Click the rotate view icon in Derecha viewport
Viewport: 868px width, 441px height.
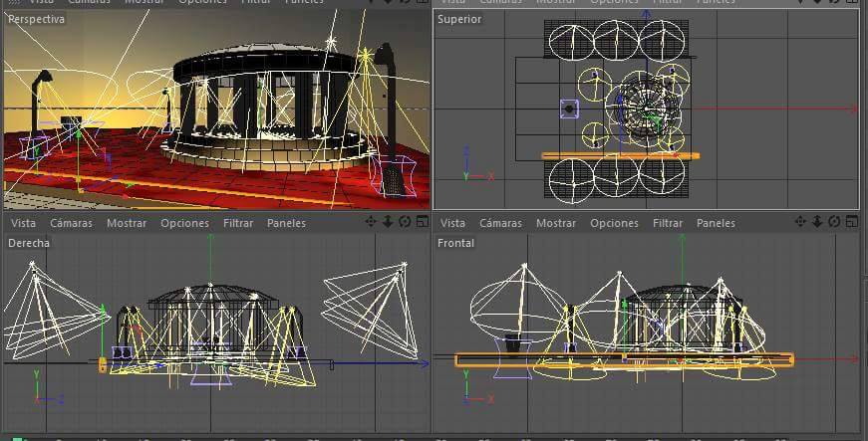[x=405, y=223]
